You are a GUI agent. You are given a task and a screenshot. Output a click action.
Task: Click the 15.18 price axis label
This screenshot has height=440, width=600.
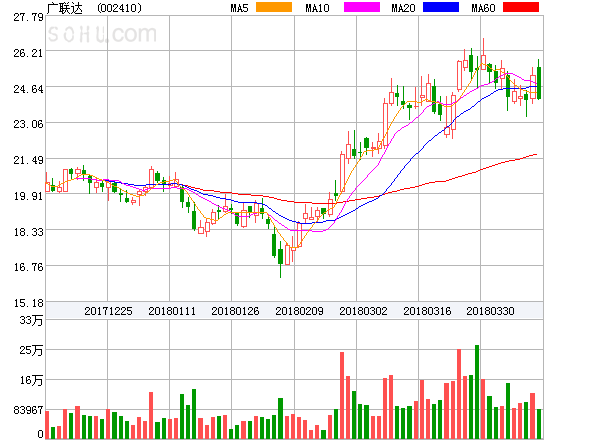28,303
